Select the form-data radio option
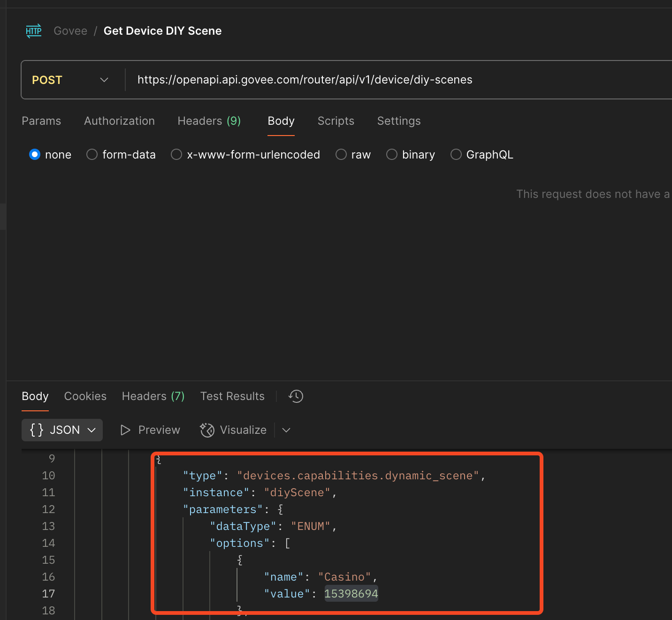672x620 pixels. pyautogui.click(x=92, y=154)
